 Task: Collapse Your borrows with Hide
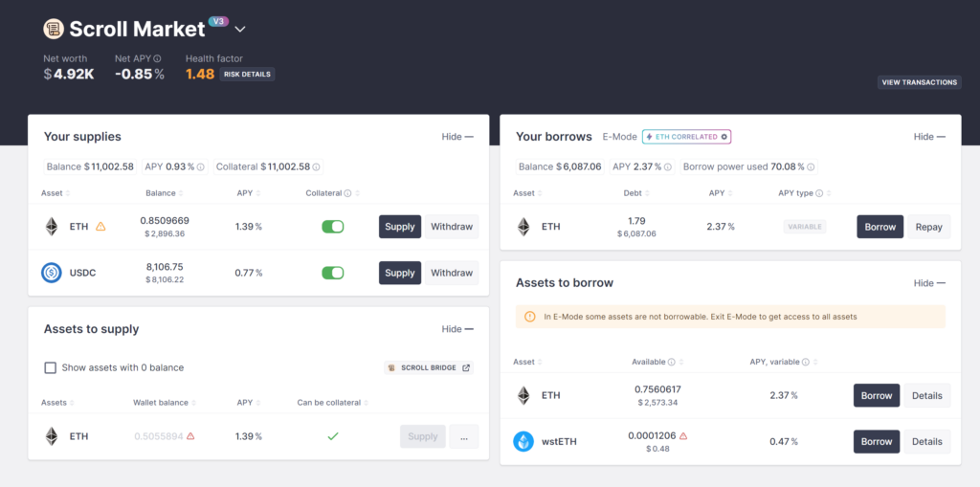[929, 137]
